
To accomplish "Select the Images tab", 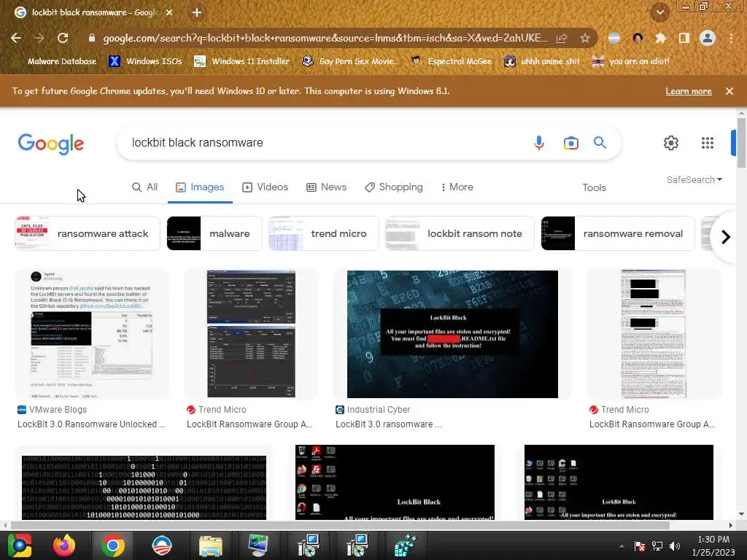I will [x=200, y=187].
